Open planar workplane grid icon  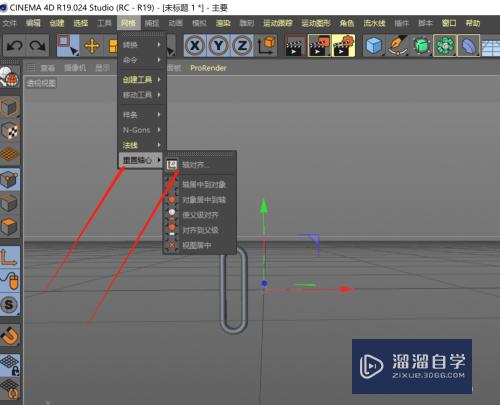coord(9,389)
